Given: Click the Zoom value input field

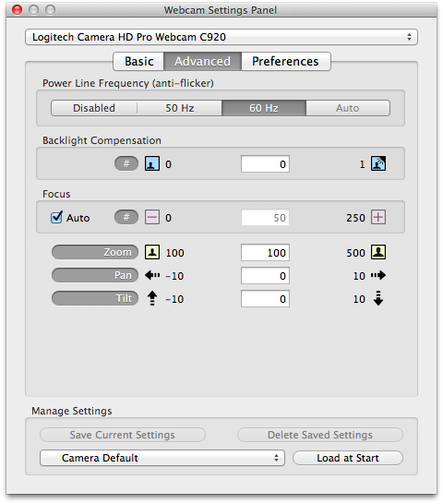Looking at the screenshot, I should pos(265,253).
